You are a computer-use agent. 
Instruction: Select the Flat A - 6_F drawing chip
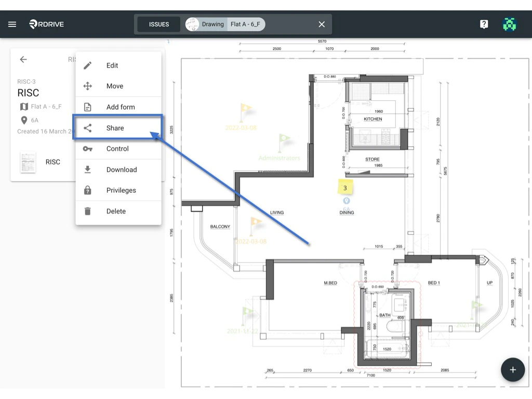click(245, 24)
